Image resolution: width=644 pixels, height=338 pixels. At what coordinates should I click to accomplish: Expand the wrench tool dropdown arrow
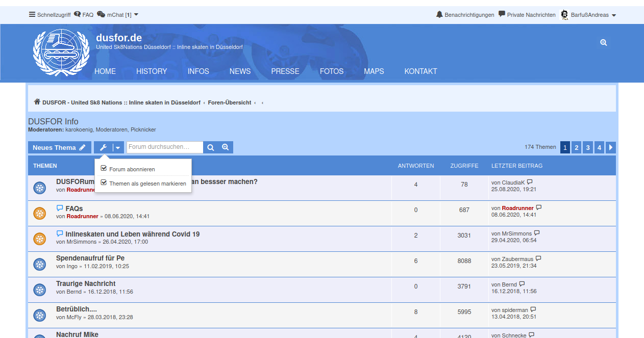[x=116, y=147]
